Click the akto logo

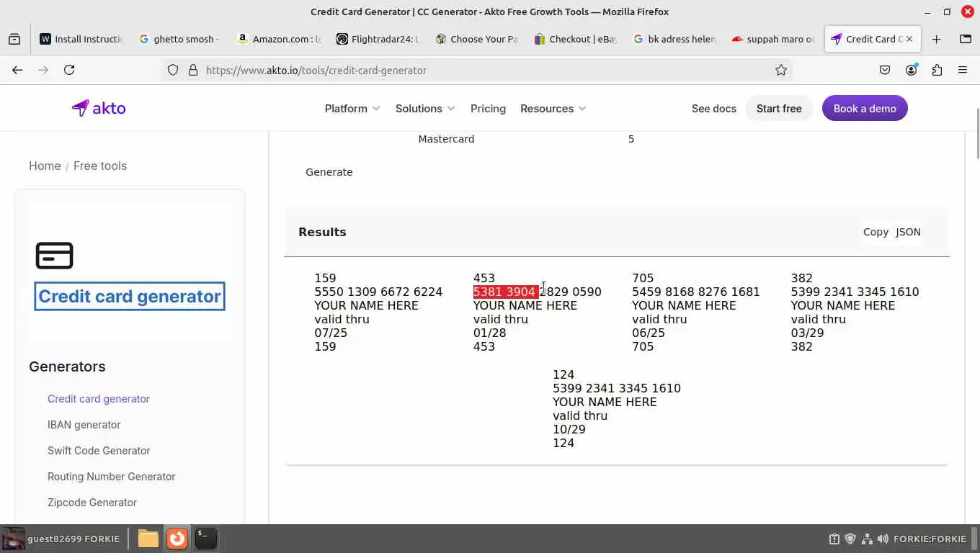[x=99, y=108]
